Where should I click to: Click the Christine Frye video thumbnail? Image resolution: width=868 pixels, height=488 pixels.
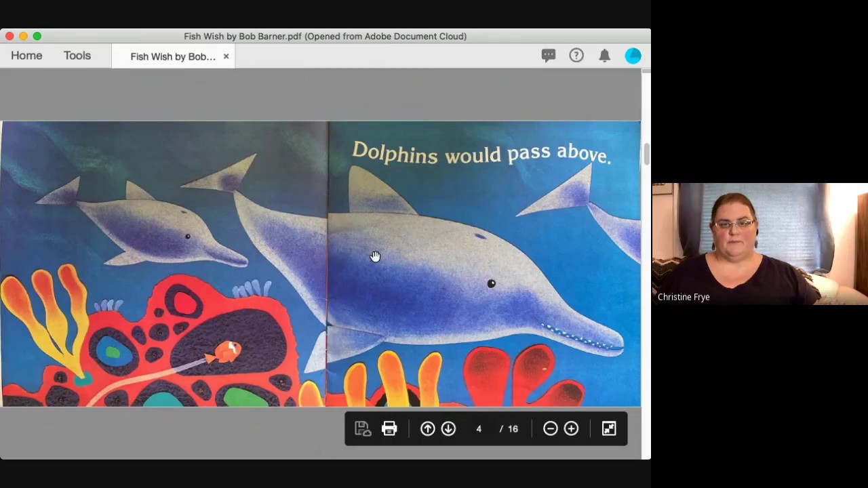pos(759,244)
